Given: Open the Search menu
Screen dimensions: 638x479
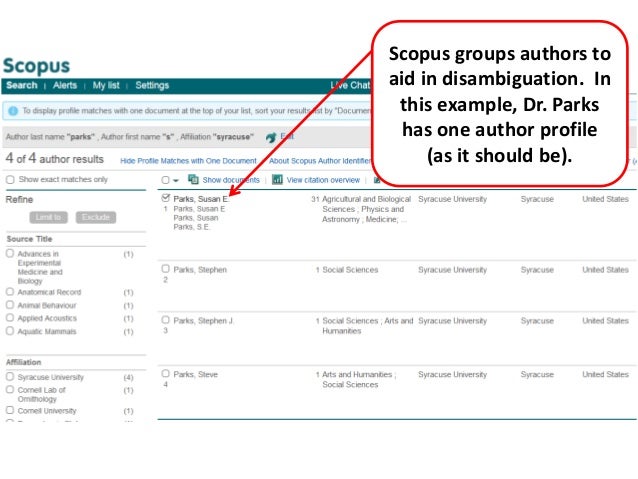Looking at the screenshot, I should [22, 85].
